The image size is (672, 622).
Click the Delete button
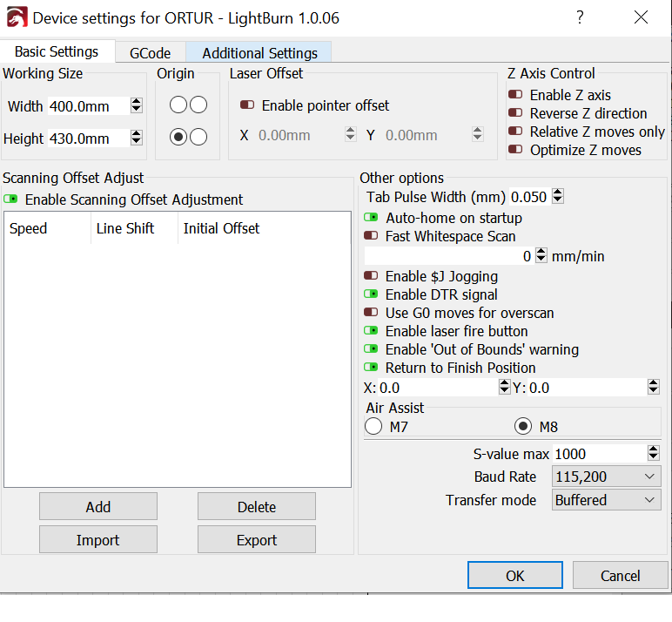click(x=256, y=507)
